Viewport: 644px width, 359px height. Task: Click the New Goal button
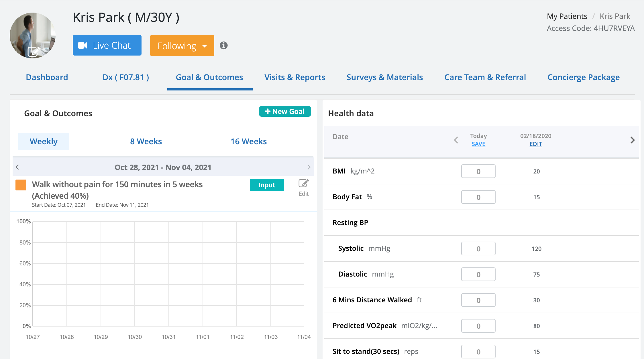click(285, 111)
